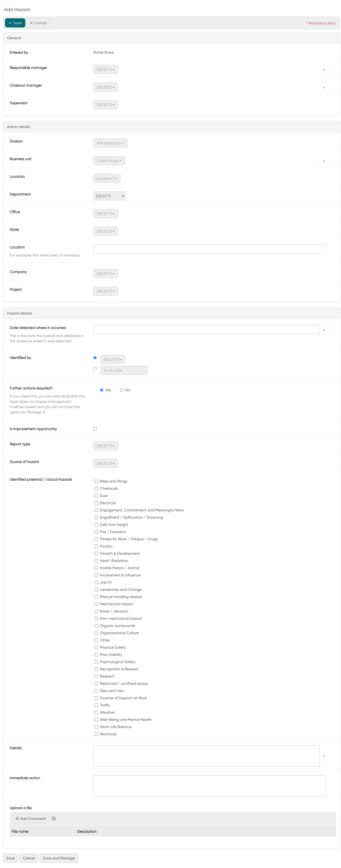
Task: Open the Report type dropdown
Action: 105,446
